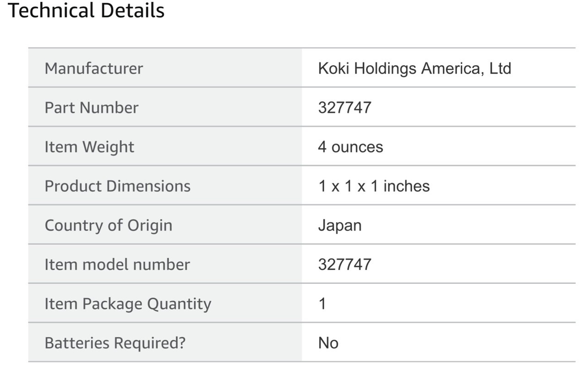Click the 4 ounces value
The image size is (588, 381).
(x=350, y=147)
